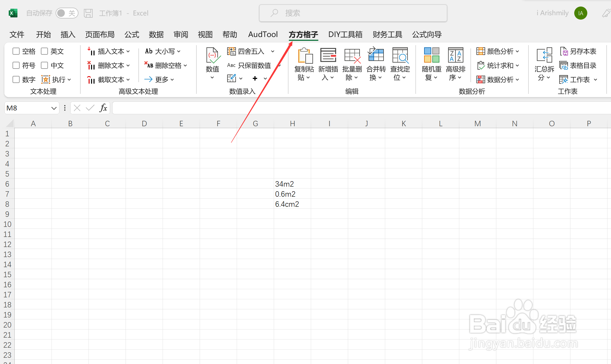Viewport: 611px width, 364px height.
Task: Select the row 6 header
Action: tap(7, 184)
